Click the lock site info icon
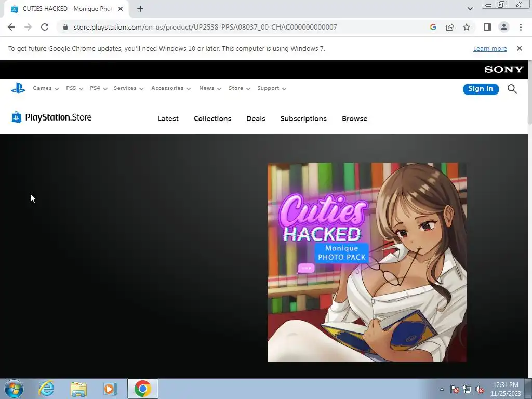Screen dimensions: 532x399 65,27
